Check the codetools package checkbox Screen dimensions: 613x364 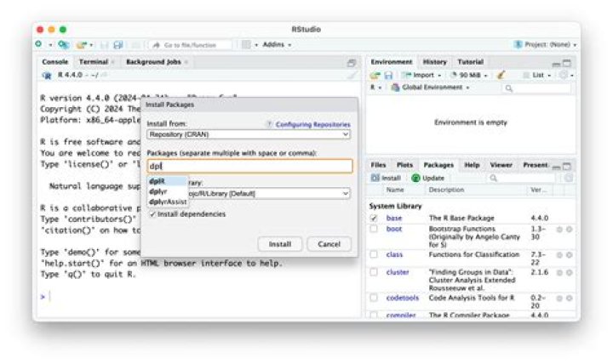coord(374,298)
